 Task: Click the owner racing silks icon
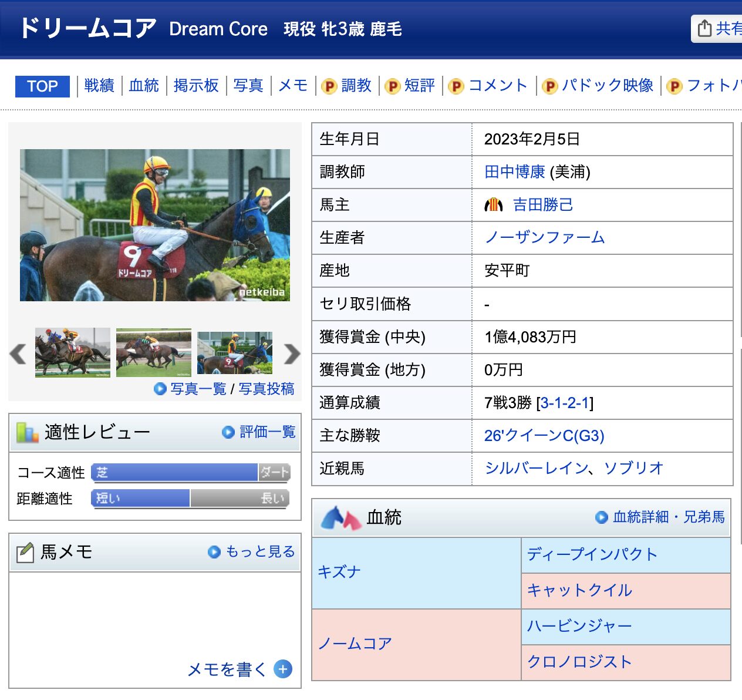pyautogui.click(x=494, y=205)
